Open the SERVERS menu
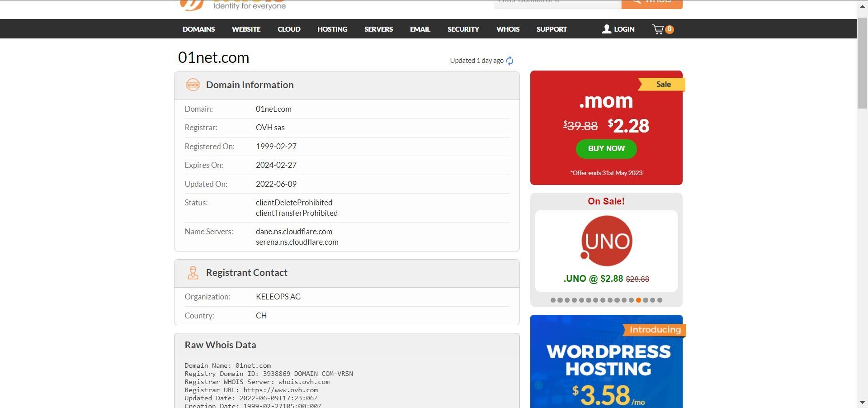This screenshot has width=868, height=408. pyautogui.click(x=378, y=29)
